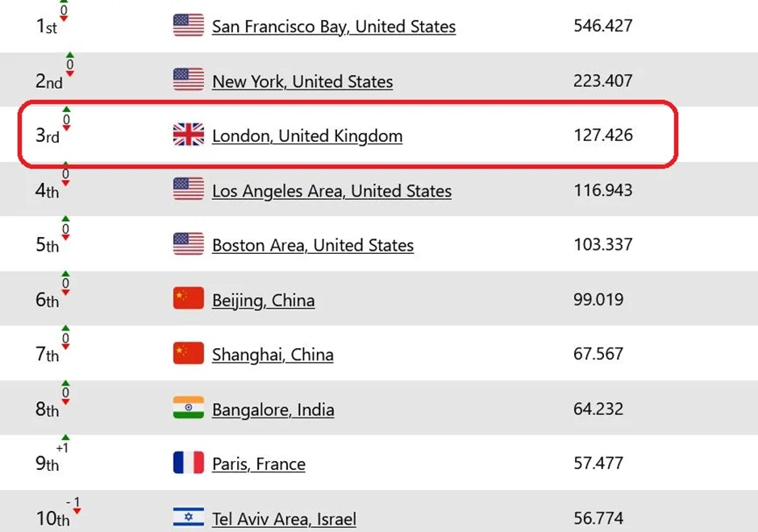Click the US flag next to New York
The width and height of the screenshot is (758, 532).
tap(188, 80)
